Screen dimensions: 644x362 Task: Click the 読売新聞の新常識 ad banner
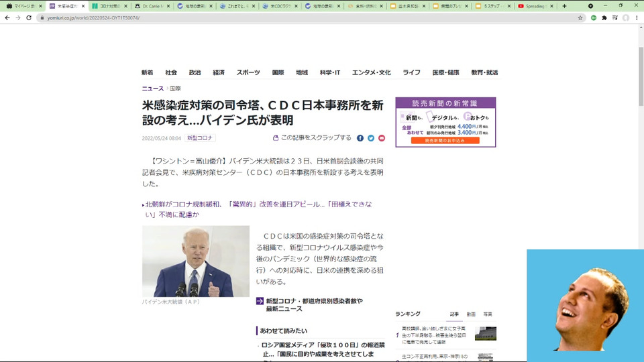445,122
